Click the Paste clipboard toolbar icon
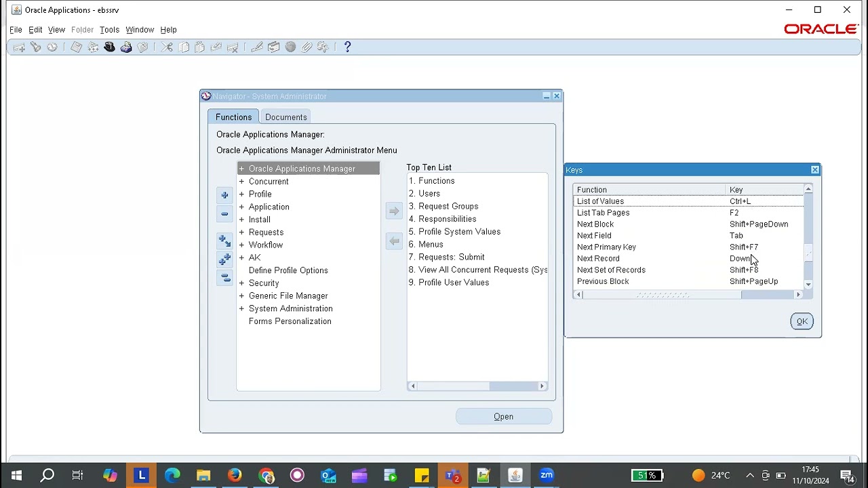Image resolution: width=868 pixels, height=488 pixels. [x=200, y=47]
